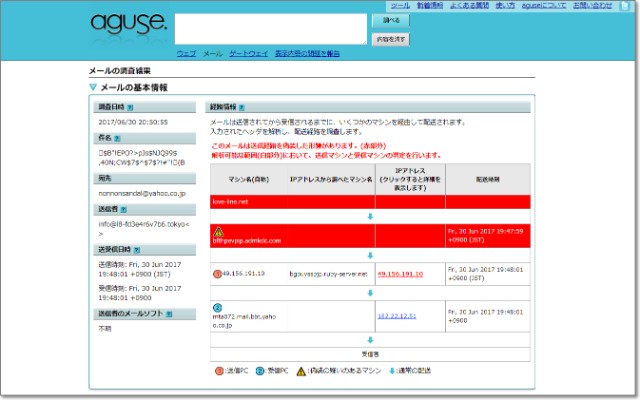
Task: Click the blue receiver PC icon above mta872
Action: click(x=217, y=307)
